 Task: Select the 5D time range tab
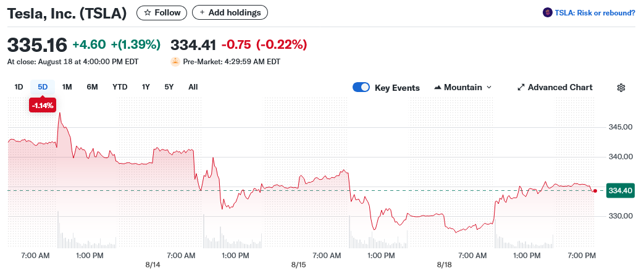[x=43, y=87]
